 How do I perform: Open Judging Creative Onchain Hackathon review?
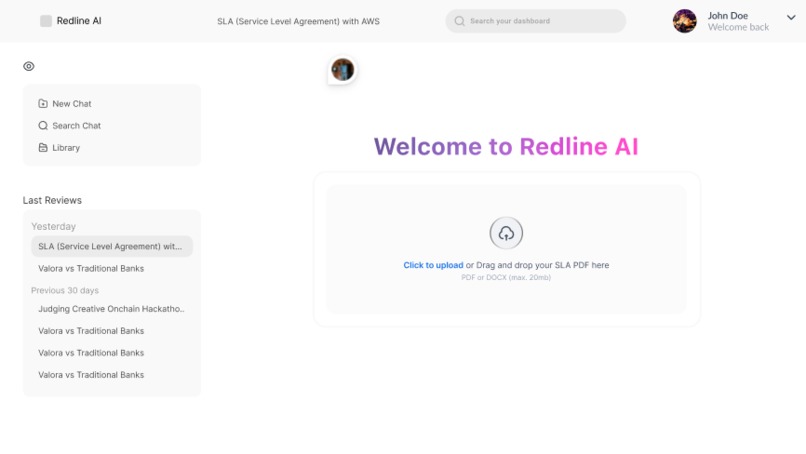point(111,309)
